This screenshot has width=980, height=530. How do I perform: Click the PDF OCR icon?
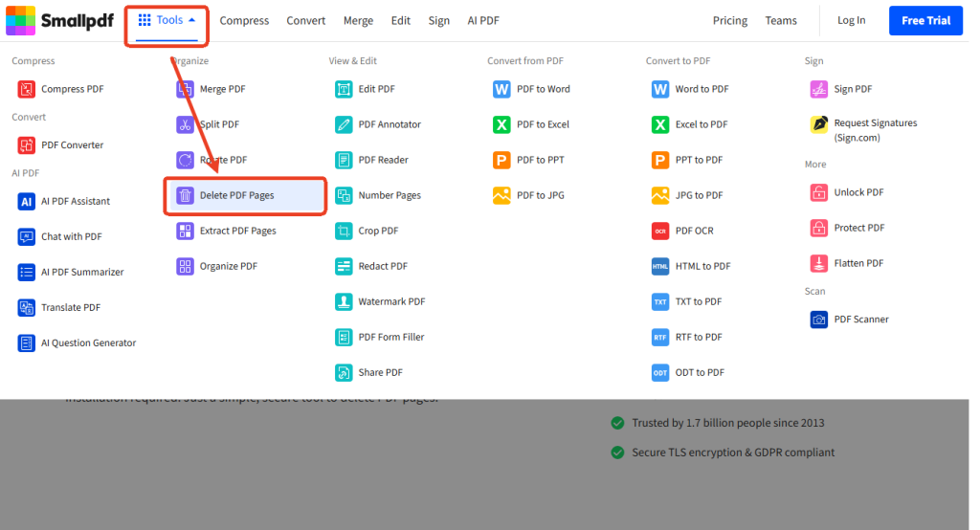[660, 232]
